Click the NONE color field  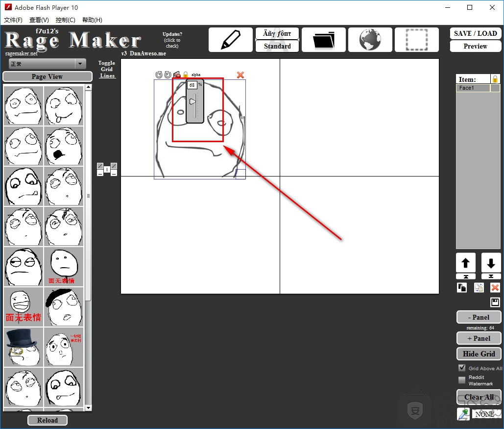[486, 414]
